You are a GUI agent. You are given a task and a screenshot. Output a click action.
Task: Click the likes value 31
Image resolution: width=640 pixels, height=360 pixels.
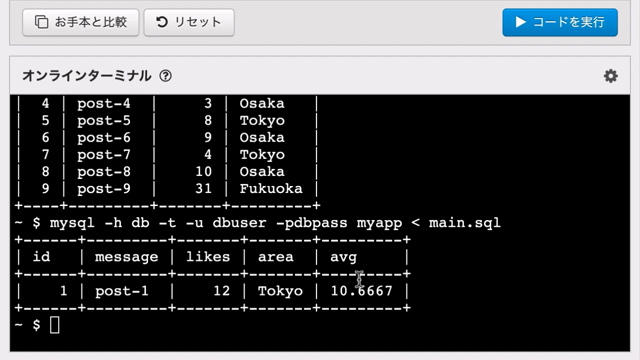pyautogui.click(x=203, y=189)
